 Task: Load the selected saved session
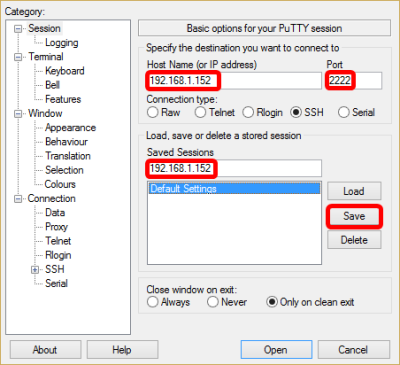[x=354, y=191]
